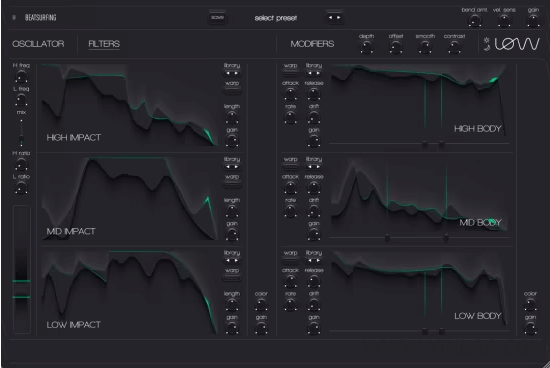Toggle the MID IMPACT warp switch
The height and width of the screenshot is (368, 550).
coord(232,185)
